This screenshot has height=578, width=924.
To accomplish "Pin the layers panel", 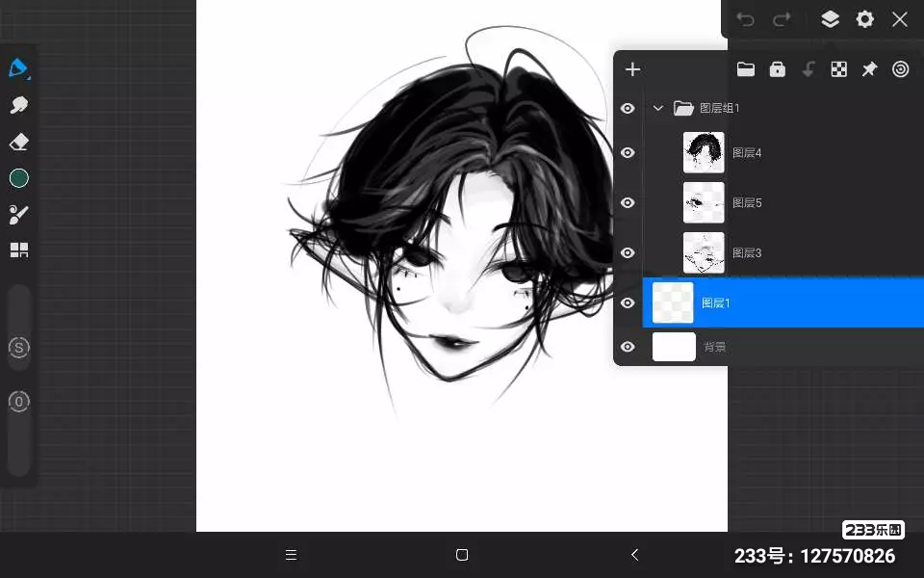I will pos(869,69).
